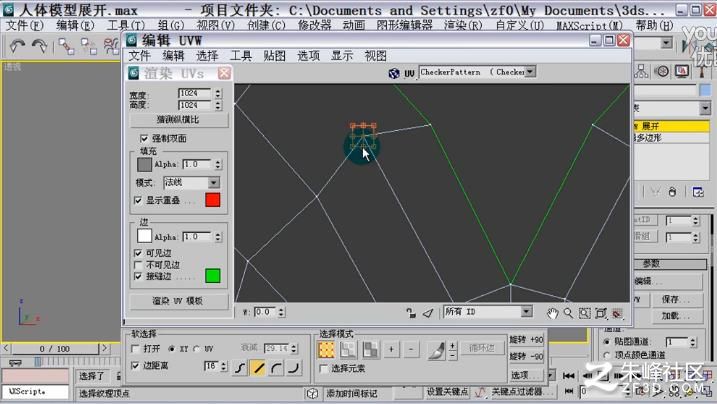Viewport: 717px width, 404px height.
Task: Click the shrink selection minus button
Action: coord(411,350)
